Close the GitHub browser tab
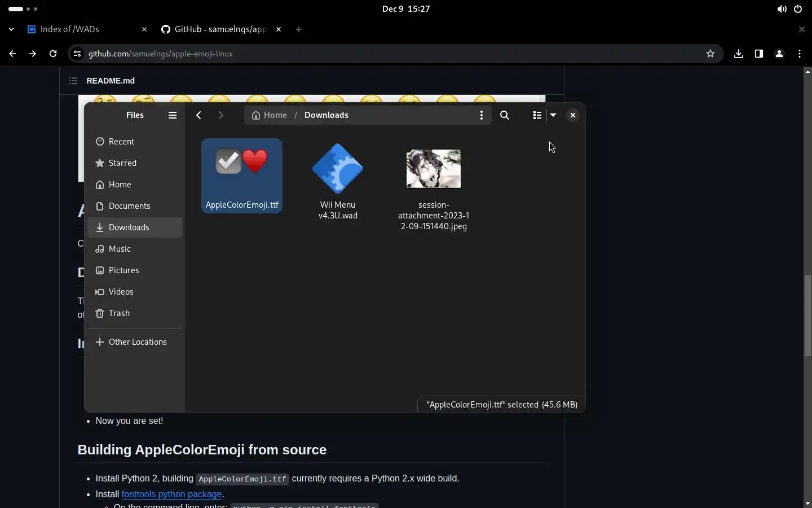The height and width of the screenshot is (508, 812). 279,29
